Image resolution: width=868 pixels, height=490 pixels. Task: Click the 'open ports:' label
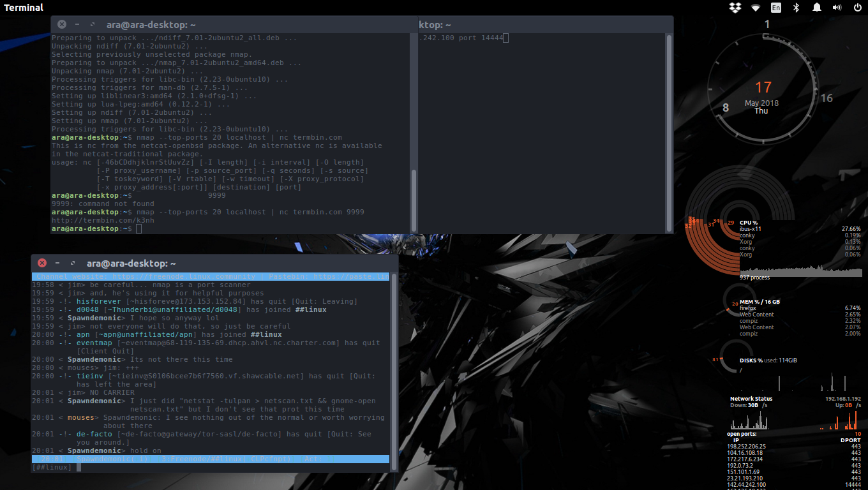pyautogui.click(x=742, y=434)
